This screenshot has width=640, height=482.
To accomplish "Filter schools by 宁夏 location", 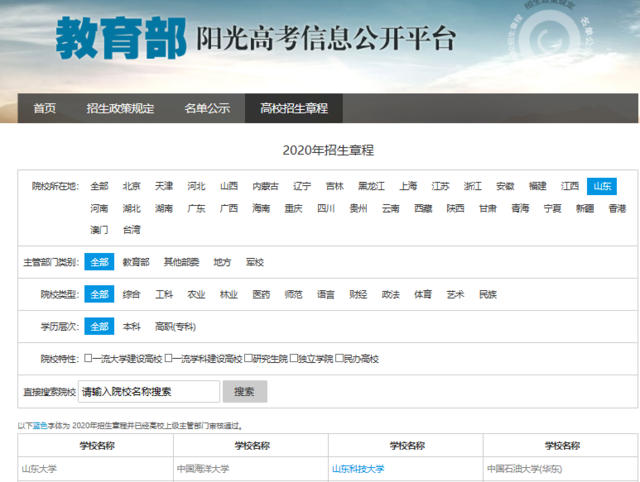I will (552, 208).
